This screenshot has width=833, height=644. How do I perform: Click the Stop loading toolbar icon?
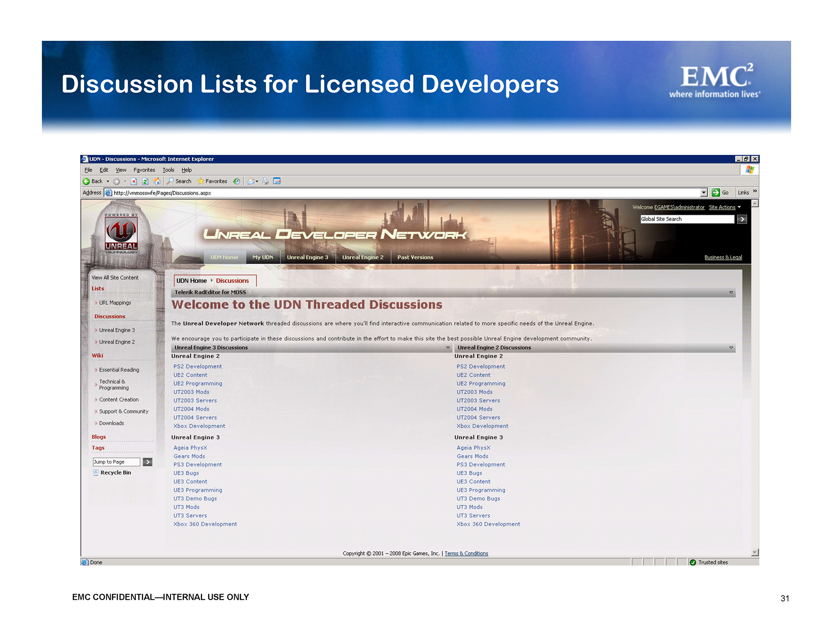pyautogui.click(x=134, y=181)
